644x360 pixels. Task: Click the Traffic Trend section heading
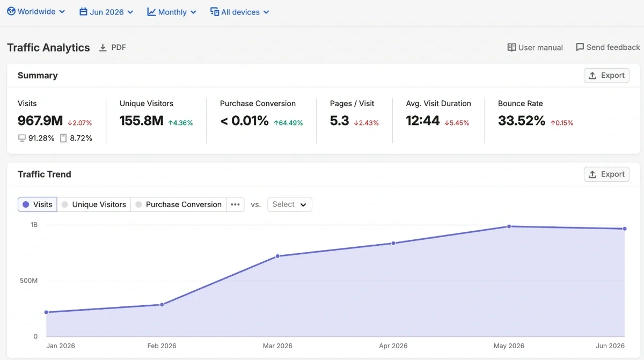click(45, 174)
